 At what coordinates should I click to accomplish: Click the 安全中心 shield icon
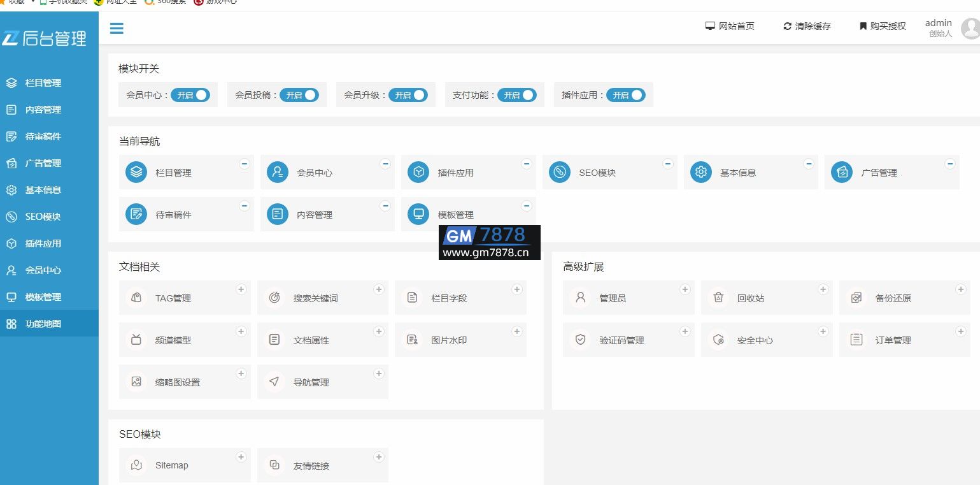pos(718,340)
